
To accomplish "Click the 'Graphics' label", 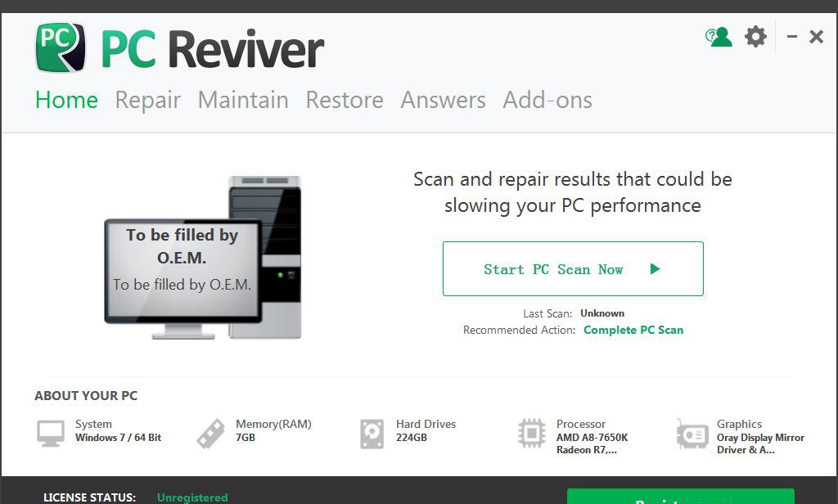I will pyautogui.click(x=739, y=425).
